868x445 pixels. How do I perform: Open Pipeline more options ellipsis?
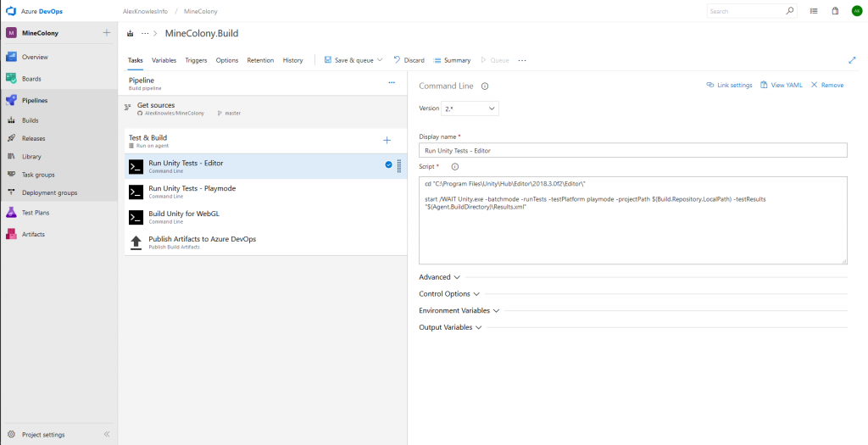tap(392, 82)
